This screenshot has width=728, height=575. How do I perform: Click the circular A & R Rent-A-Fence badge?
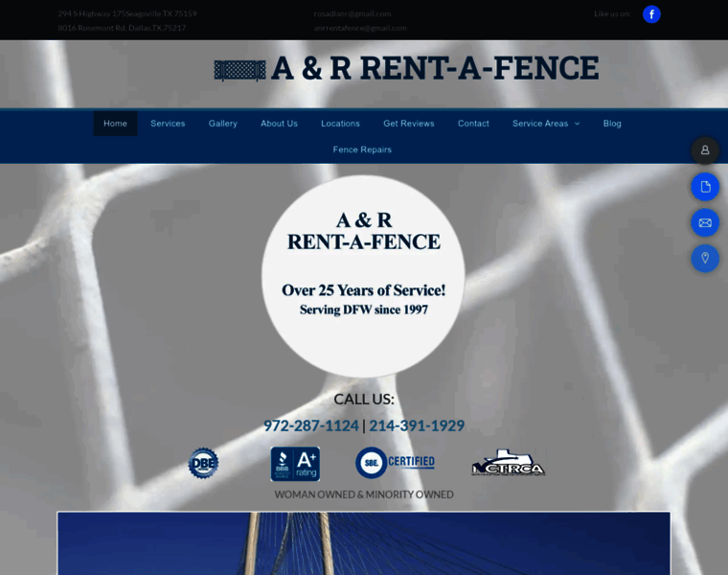(364, 276)
